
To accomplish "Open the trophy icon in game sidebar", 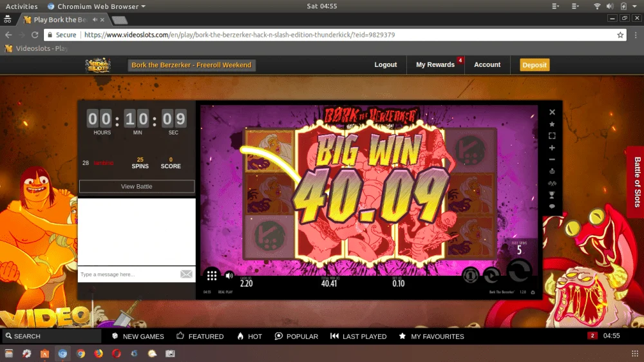I will click(x=552, y=195).
